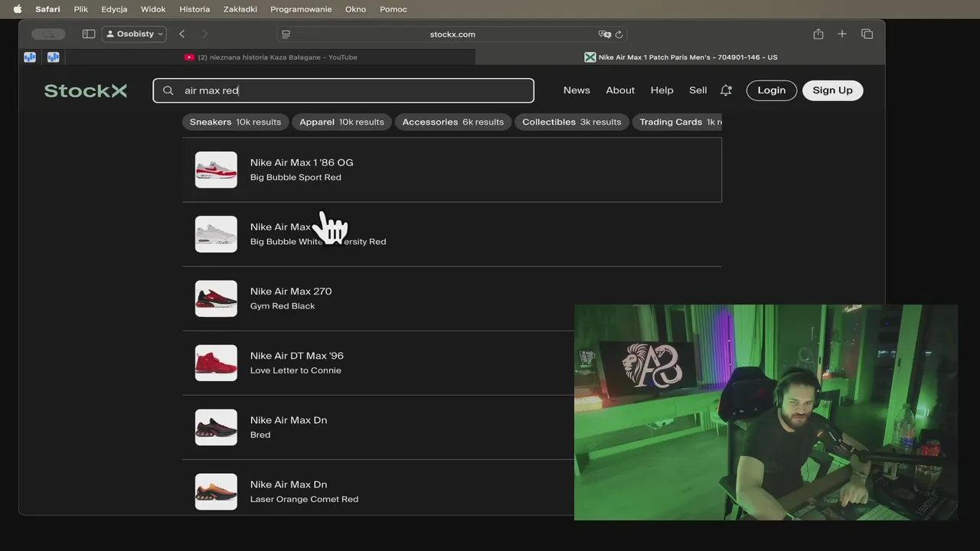Open the Share button in Safari toolbar
The height and width of the screenshot is (551, 980).
pyautogui.click(x=818, y=34)
